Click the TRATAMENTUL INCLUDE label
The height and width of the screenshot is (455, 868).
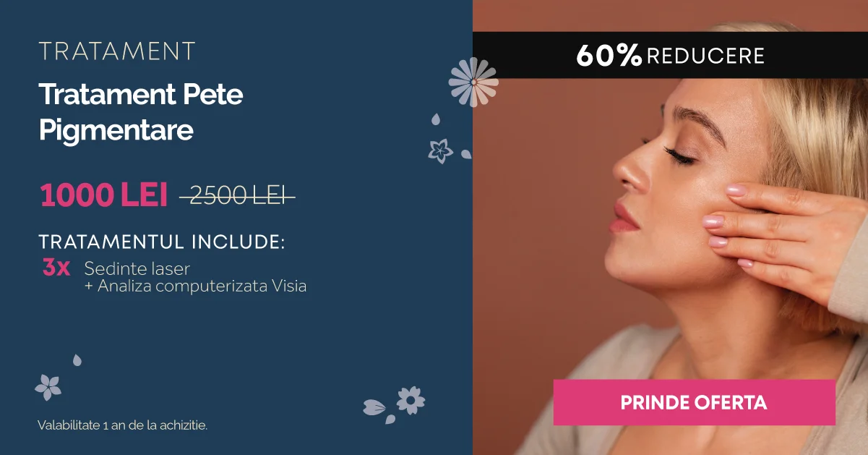pyautogui.click(x=162, y=242)
